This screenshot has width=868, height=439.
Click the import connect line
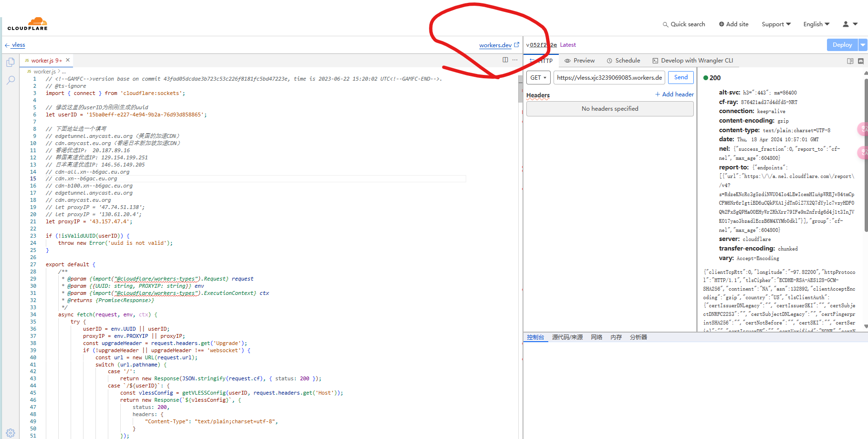[115, 93]
